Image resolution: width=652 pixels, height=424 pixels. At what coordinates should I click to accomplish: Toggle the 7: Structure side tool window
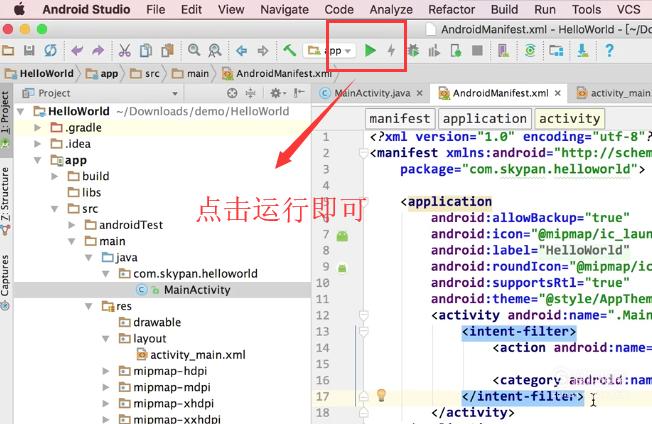[5, 201]
